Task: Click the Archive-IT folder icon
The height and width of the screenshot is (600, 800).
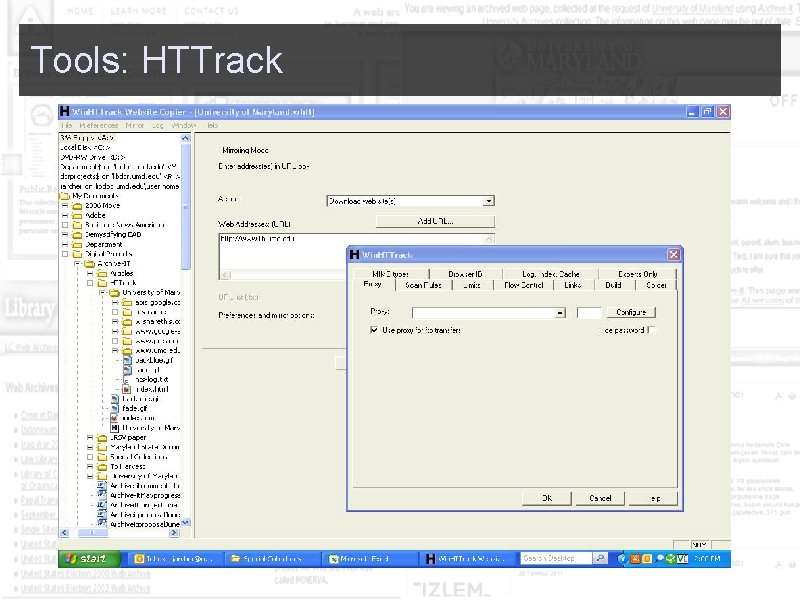Action: click(89, 264)
